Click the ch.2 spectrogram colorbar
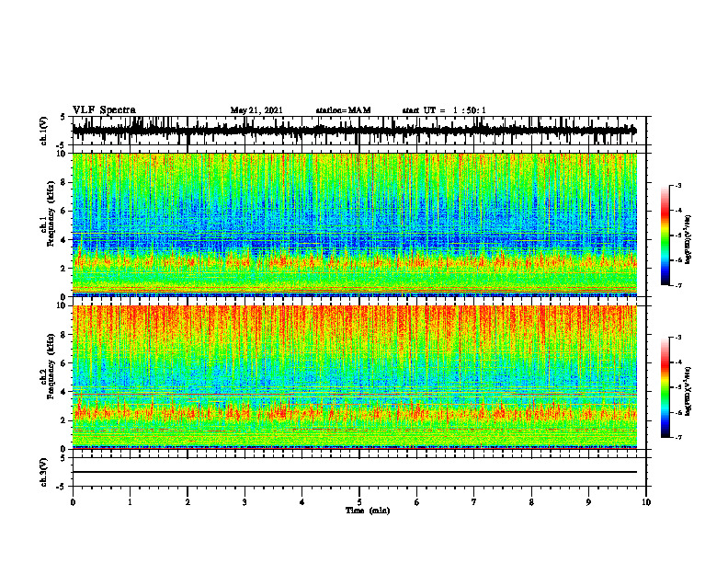Viewport: 728px width, 563px height. coord(665,387)
